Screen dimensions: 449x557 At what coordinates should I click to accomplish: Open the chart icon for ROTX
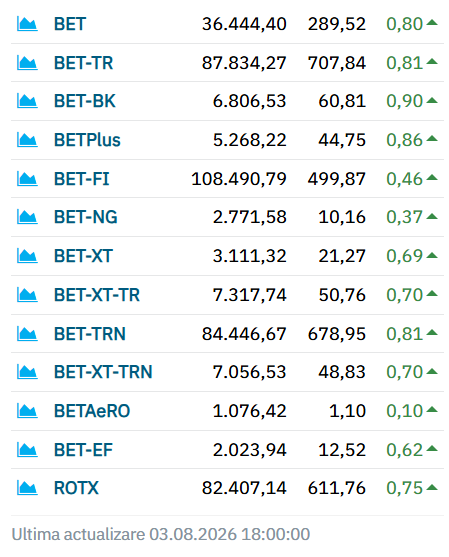(27, 488)
